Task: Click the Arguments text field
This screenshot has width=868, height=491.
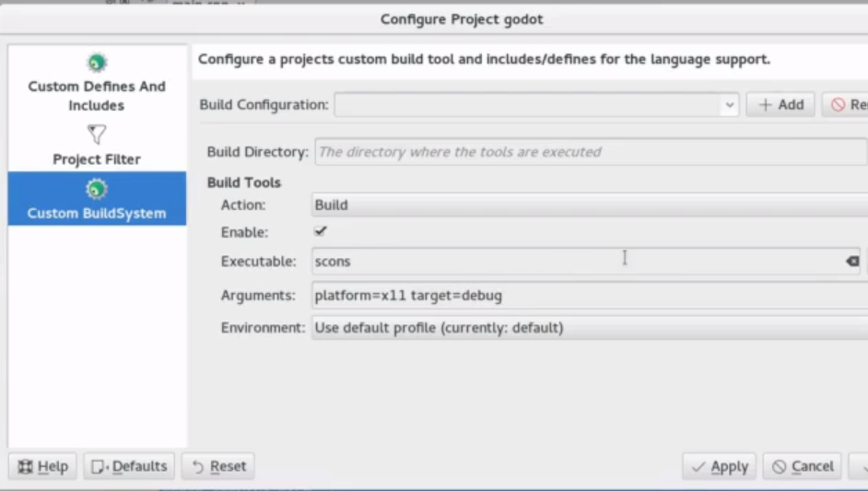Action: point(590,296)
